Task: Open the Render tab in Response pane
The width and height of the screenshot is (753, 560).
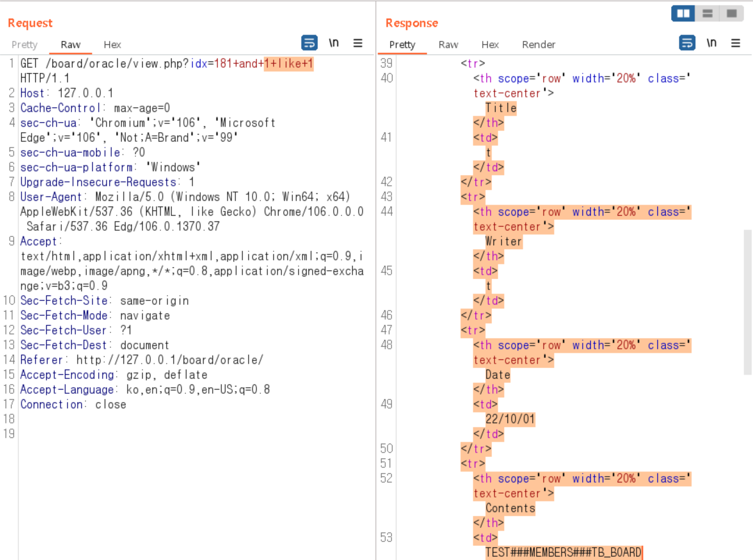Action: point(539,45)
